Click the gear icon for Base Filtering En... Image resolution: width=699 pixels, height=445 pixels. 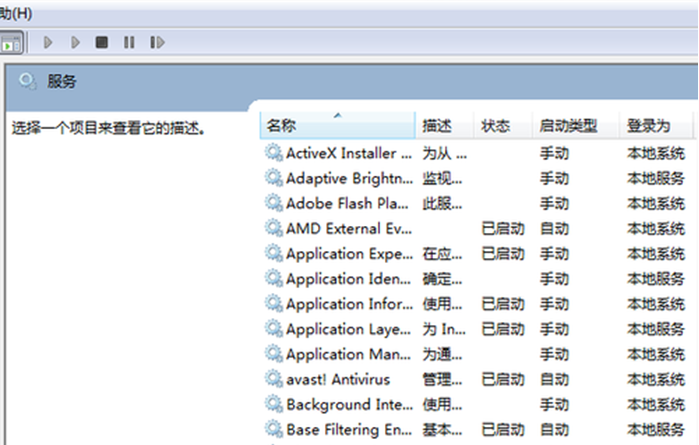click(273, 429)
